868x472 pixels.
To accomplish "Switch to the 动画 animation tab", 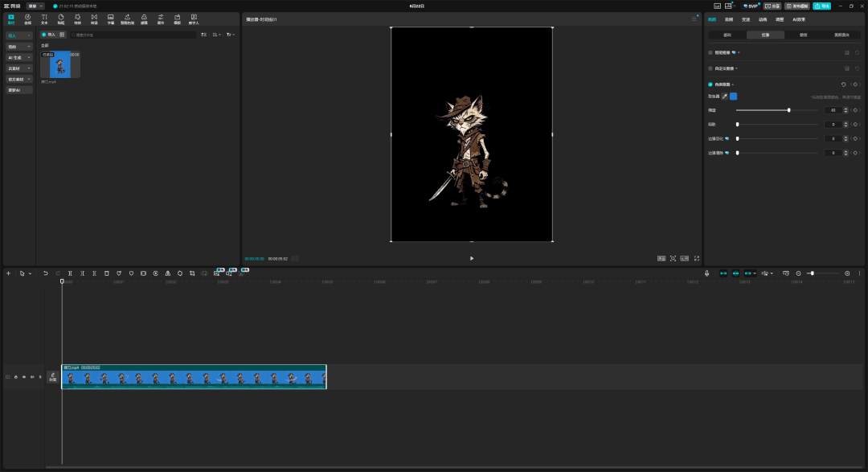I will pos(763,19).
